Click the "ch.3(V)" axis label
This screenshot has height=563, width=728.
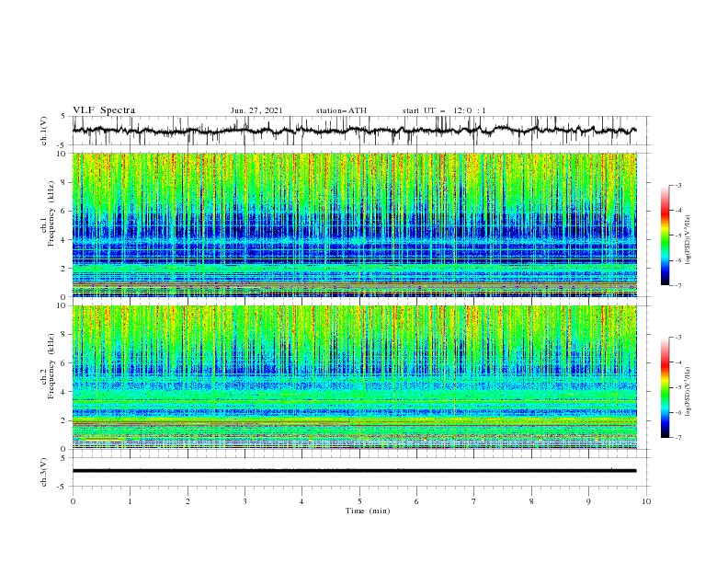(43, 472)
